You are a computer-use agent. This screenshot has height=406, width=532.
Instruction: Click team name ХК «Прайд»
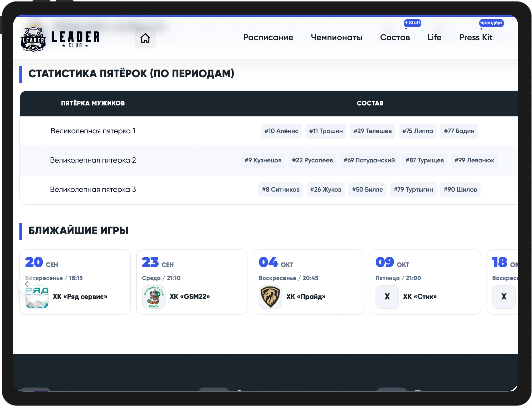click(306, 297)
